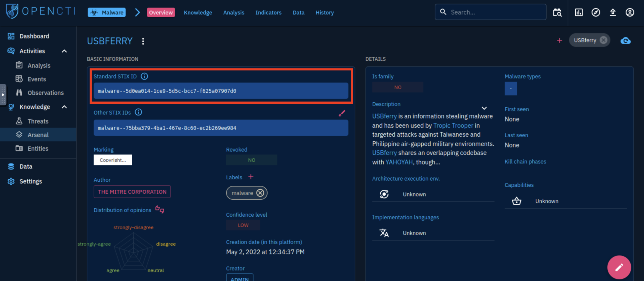This screenshot has width=644, height=281.
Task: Click the Is family NO badge
Action: pyautogui.click(x=398, y=87)
